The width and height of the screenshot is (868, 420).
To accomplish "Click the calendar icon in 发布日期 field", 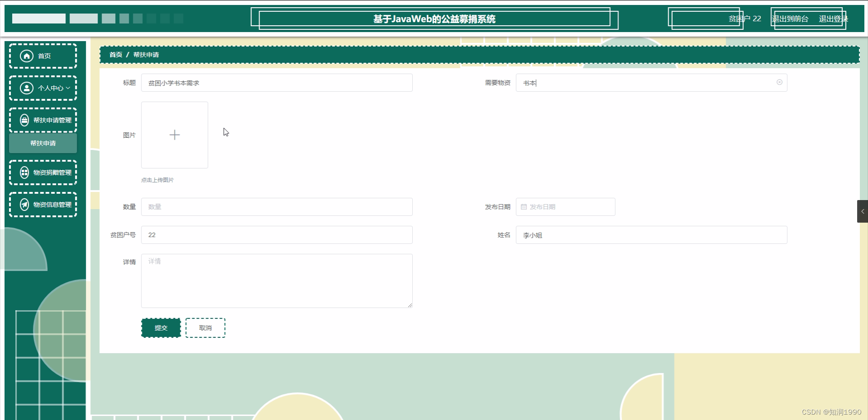I will 524,207.
